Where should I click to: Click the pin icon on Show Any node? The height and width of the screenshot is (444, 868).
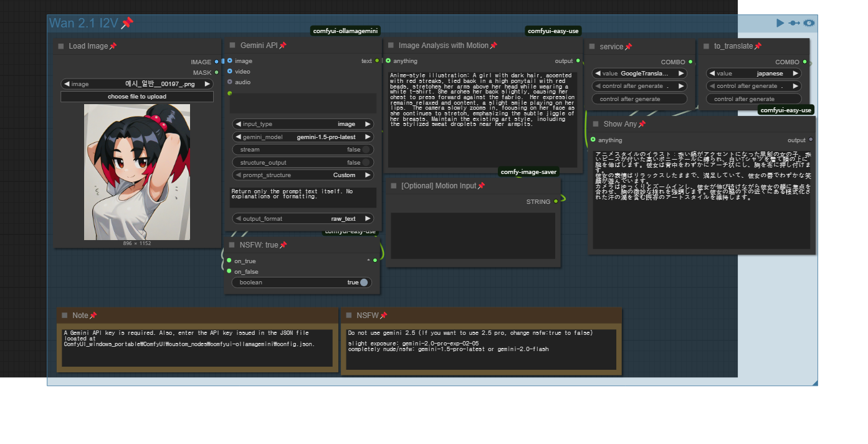pos(642,124)
